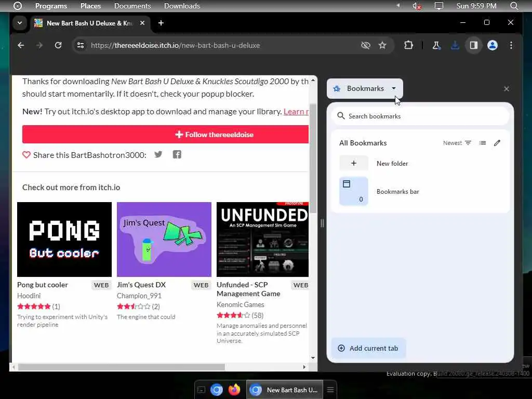Open Kenomic Games author link

click(x=240, y=304)
